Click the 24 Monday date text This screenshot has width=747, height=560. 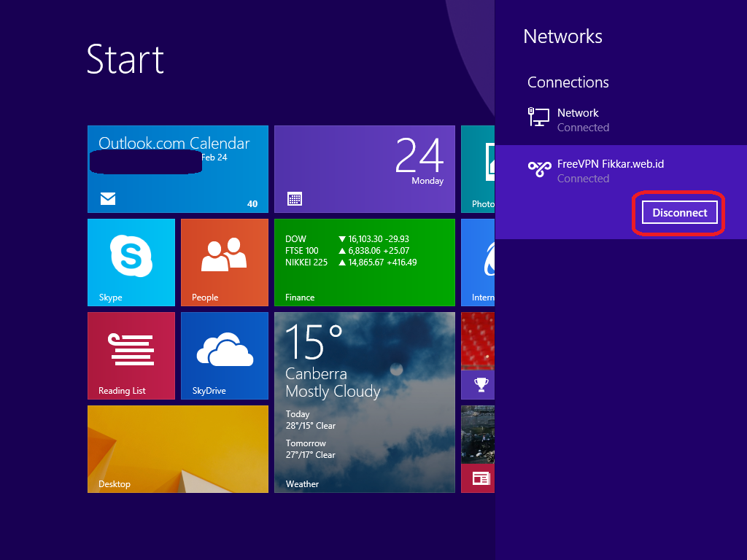click(419, 161)
